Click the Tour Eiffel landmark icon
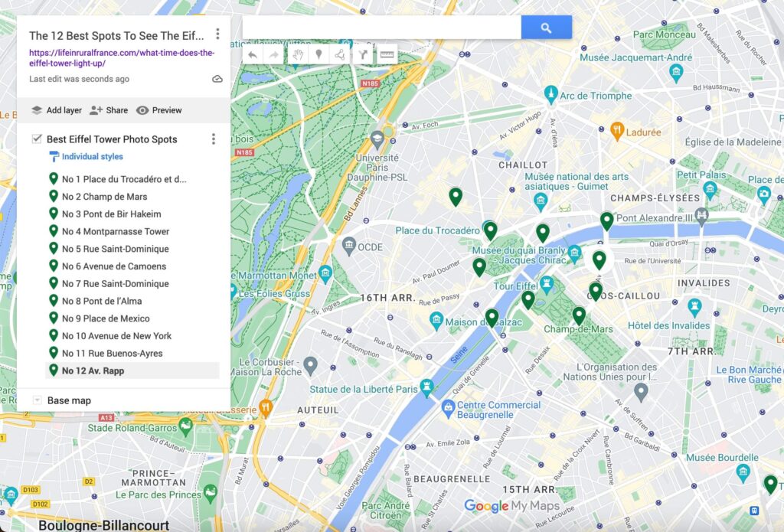Image resolution: width=784 pixels, height=532 pixels. point(547,285)
